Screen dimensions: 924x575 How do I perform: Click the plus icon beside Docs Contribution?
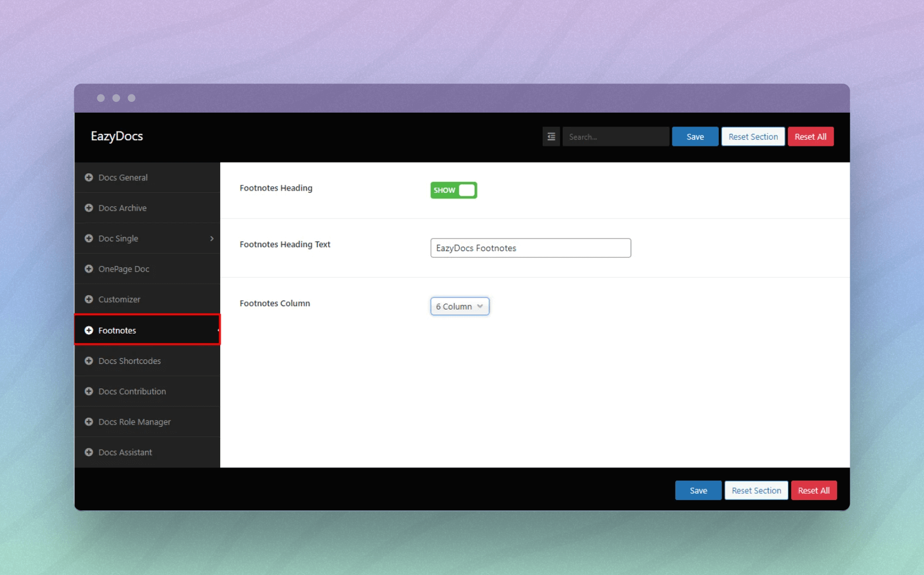[89, 391]
